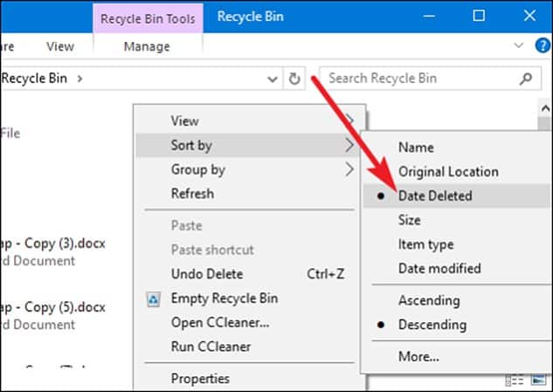Viewport: 553px width, 392px height.
Task: Click scrollbar up arrow
Action: (545, 108)
